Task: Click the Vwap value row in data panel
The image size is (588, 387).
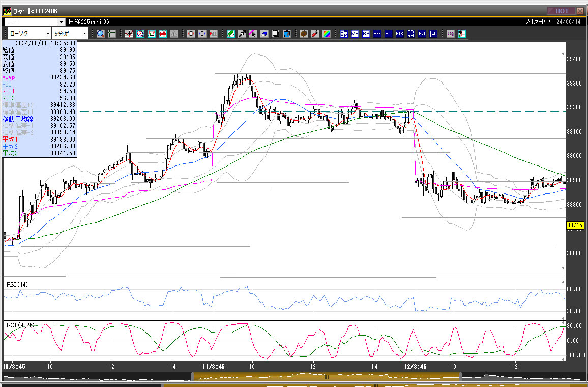Action: pos(39,77)
